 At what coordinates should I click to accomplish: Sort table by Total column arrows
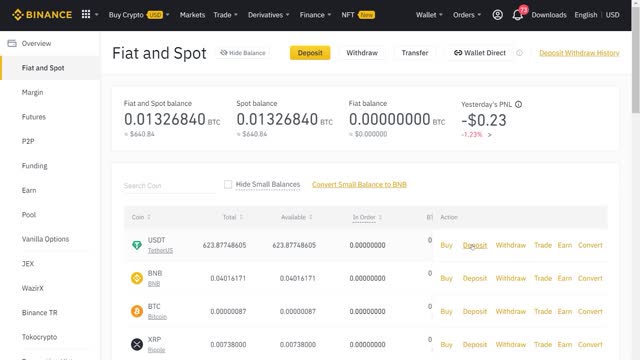[x=241, y=217]
